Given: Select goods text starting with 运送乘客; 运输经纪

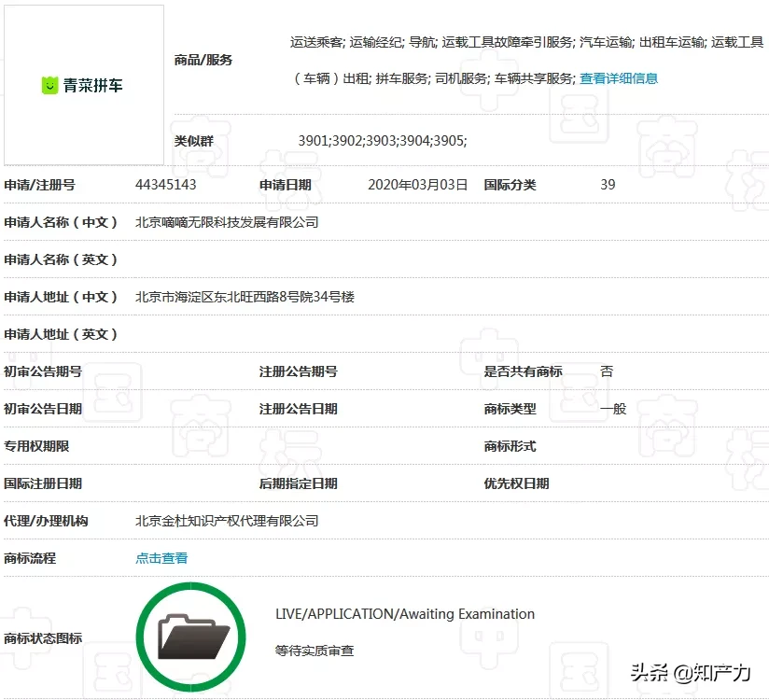Looking at the screenshot, I should (x=526, y=42).
